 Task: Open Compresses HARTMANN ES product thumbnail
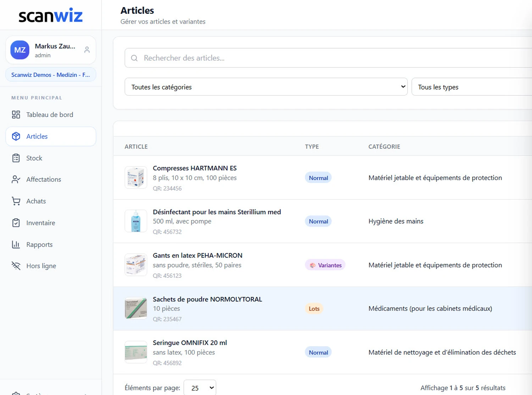tap(136, 177)
